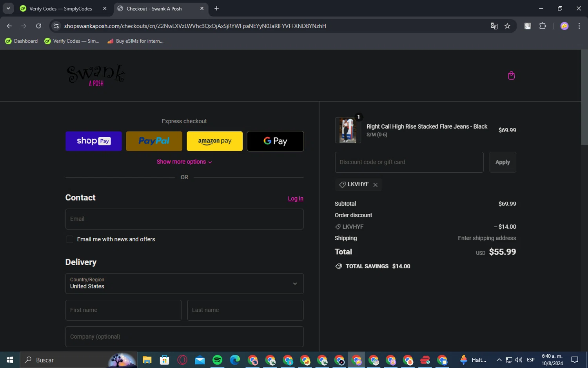Open File Explorer from the taskbar
This screenshot has height=368, width=588.
[147, 360]
